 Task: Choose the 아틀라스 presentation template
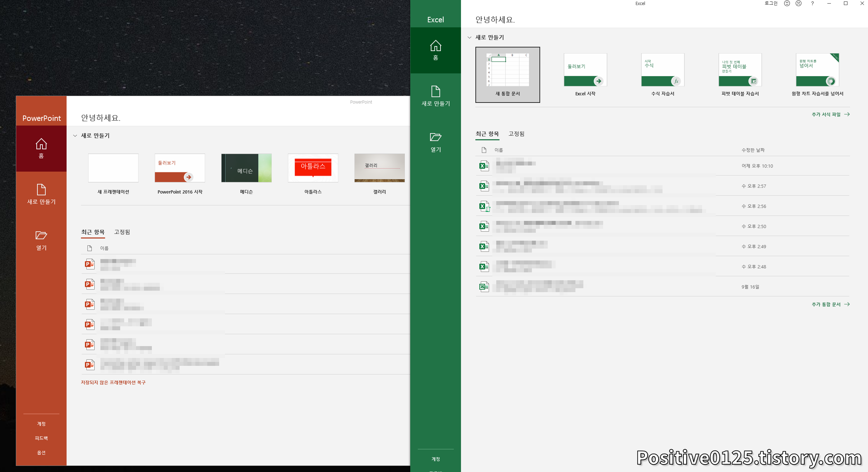pyautogui.click(x=313, y=168)
